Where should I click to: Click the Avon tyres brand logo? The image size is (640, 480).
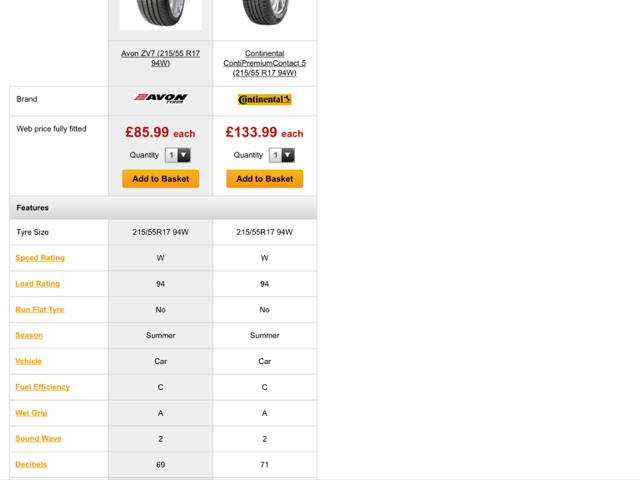[160, 98]
